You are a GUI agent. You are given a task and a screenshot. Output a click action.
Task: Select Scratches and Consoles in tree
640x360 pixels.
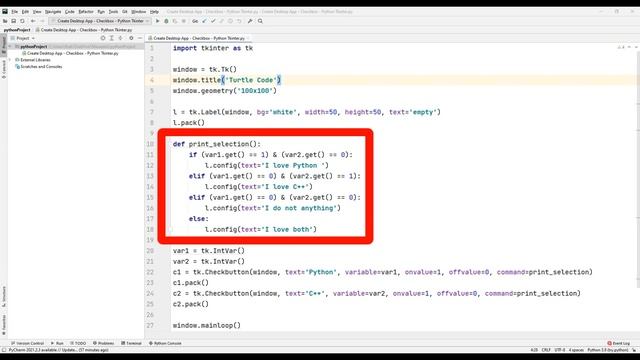39,67
